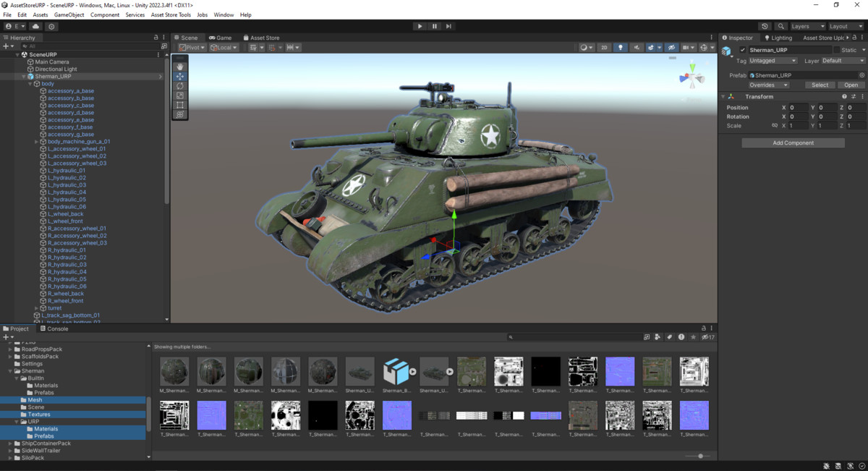Image resolution: width=868 pixels, height=471 pixels.
Task: Click the Play button
Action: [x=420, y=26]
